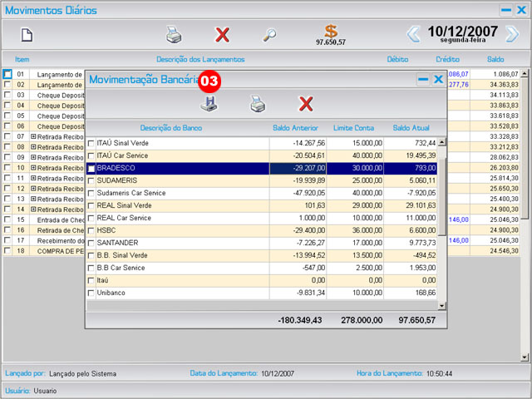Click the red X delete icon in main toolbar
The height and width of the screenshot is (399, 532).
222,35
